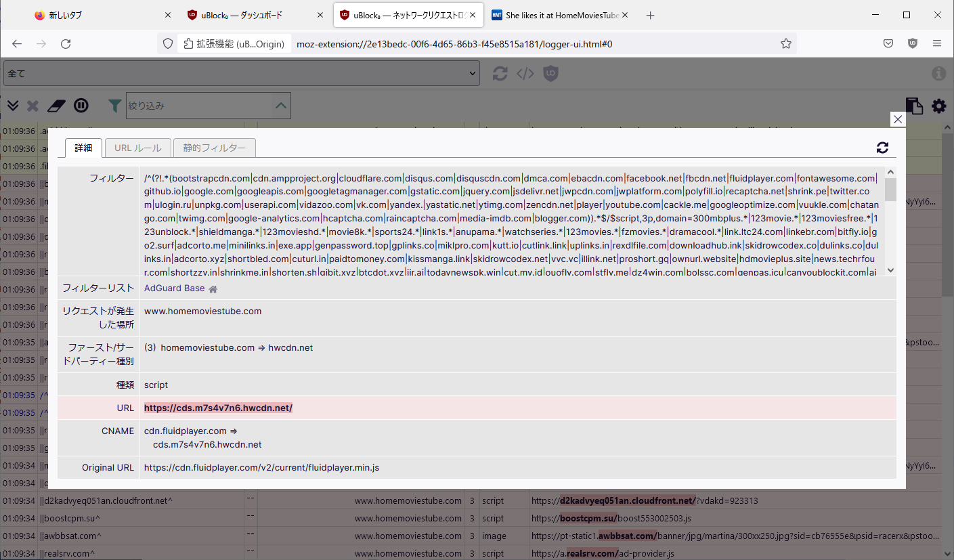Click inside the 絞り込み filter input

pos(196,106)
